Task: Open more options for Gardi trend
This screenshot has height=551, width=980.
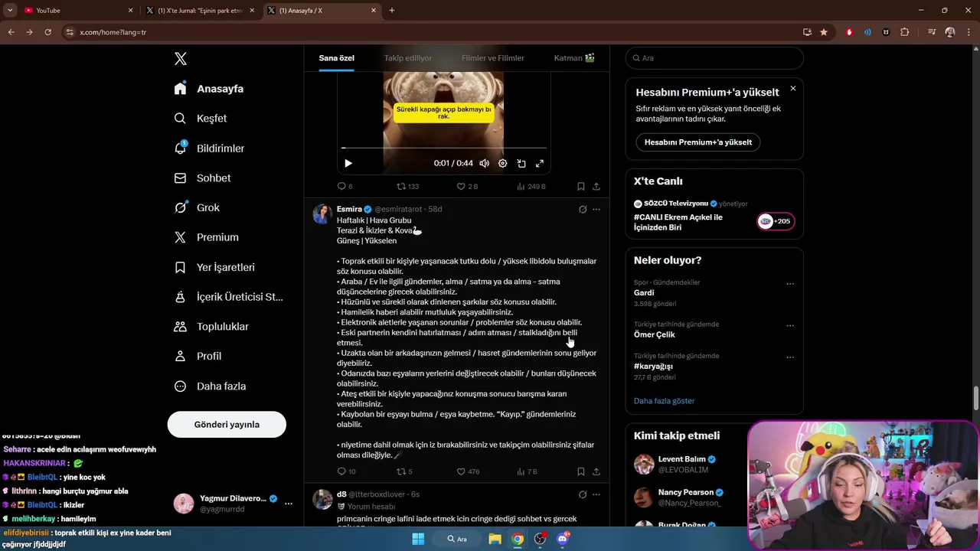Action: pos(790,283)
